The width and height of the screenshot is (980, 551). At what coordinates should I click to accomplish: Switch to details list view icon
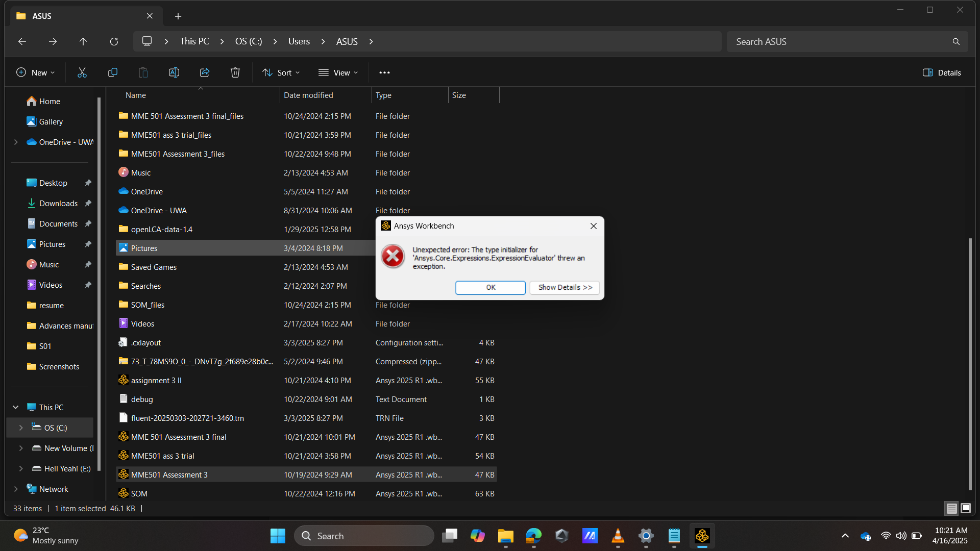coord(951,508)
